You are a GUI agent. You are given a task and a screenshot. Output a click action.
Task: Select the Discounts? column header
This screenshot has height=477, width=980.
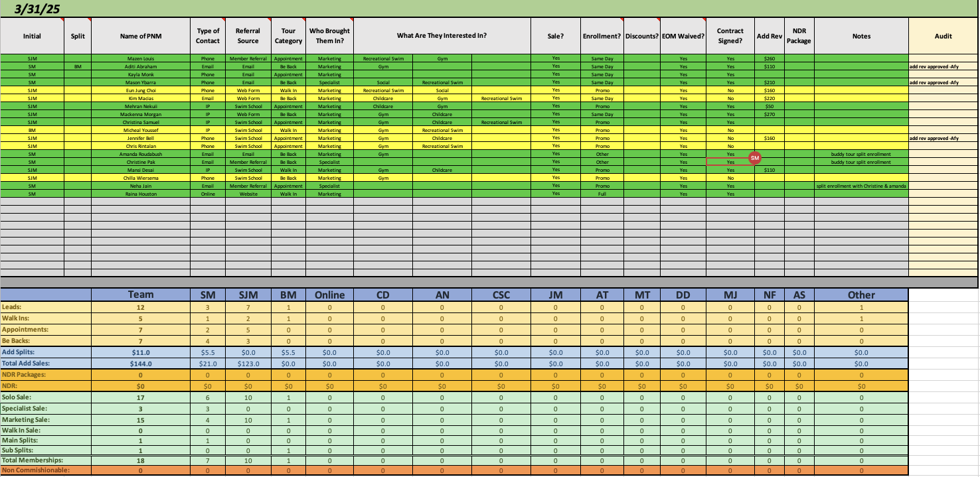(641, 36)
